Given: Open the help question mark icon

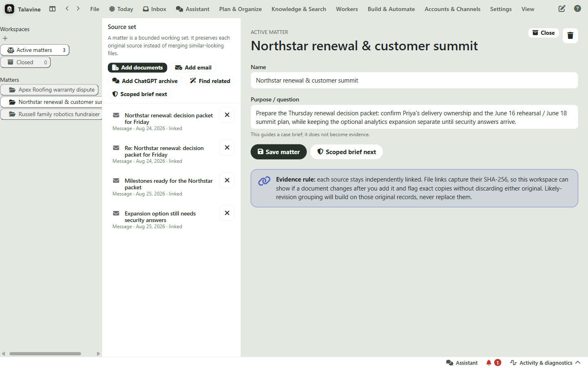Looking at the screenshot, I should (577, 9).
